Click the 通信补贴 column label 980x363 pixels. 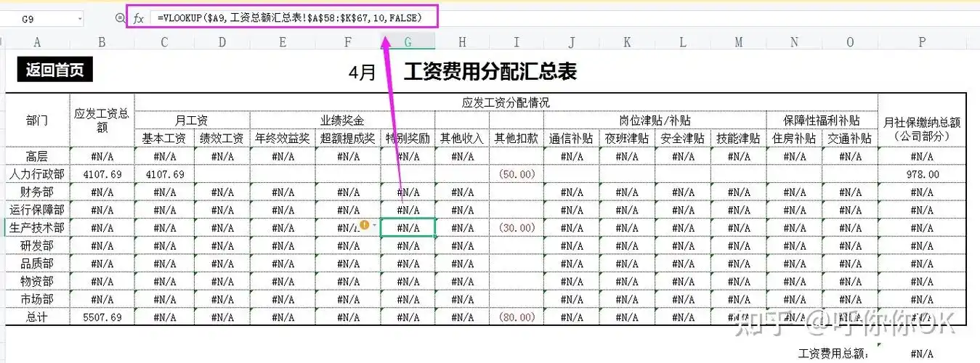571,138
